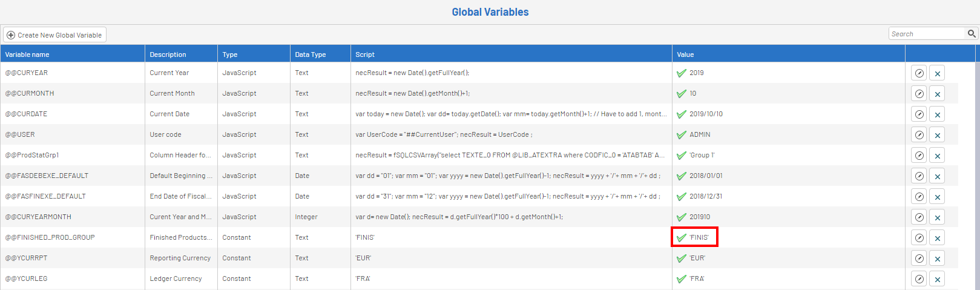Click green checkmark beside 2019 value

tap(681, 73)
